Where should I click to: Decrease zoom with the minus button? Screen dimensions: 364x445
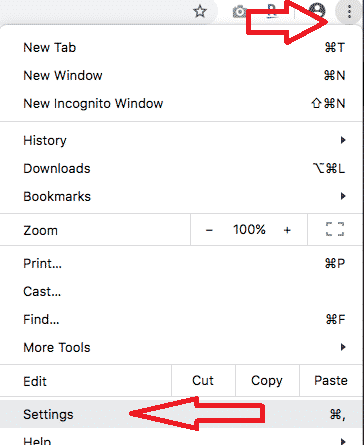(209, 230)
